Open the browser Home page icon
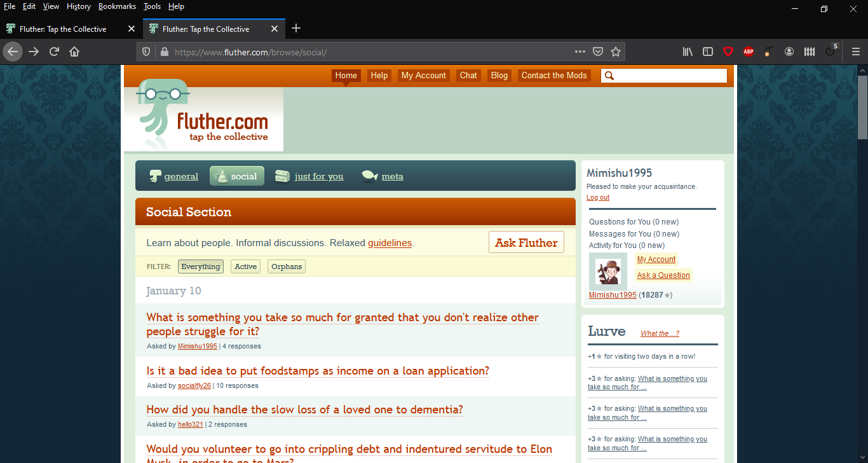 coord(74,52)
